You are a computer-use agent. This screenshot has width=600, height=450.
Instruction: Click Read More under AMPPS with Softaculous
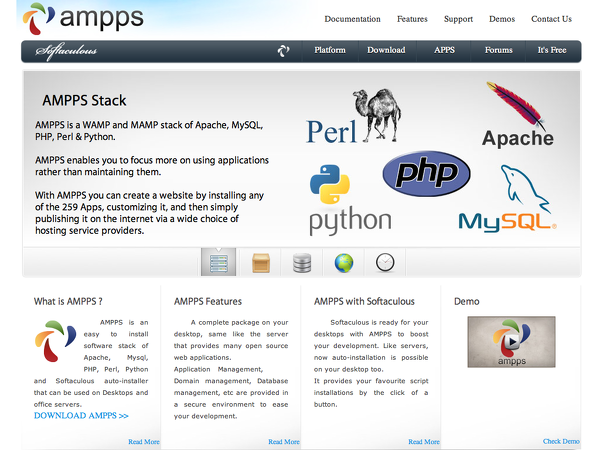tap(424, 442)
